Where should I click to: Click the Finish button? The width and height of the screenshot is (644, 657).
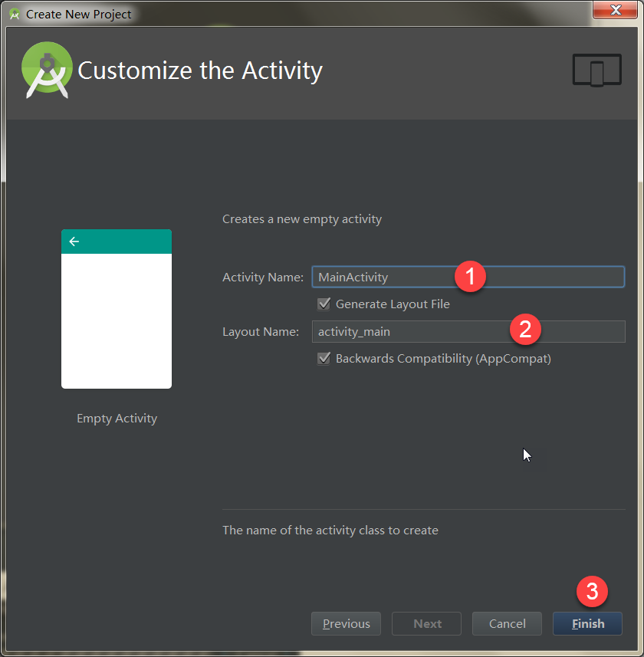pos(587,623)
